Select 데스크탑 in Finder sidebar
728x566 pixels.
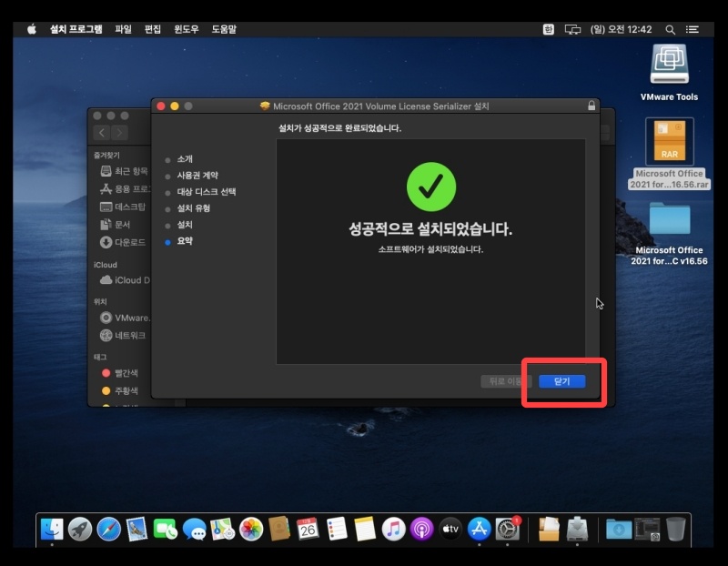coord(123,207)
